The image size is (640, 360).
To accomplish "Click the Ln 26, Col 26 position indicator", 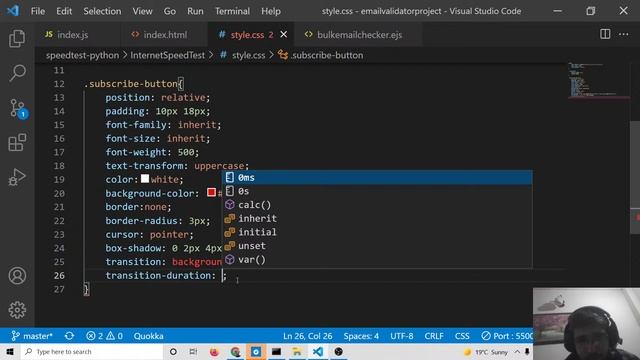I will [307, 336].
